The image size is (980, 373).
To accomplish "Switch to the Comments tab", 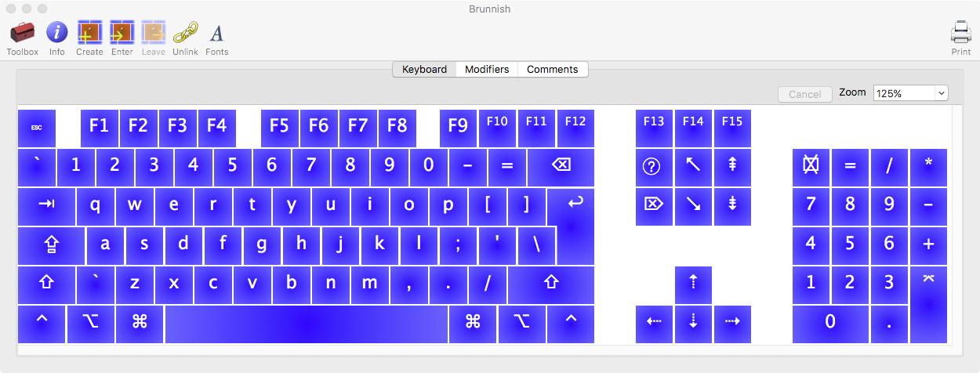I will click(x=552, y=70).
